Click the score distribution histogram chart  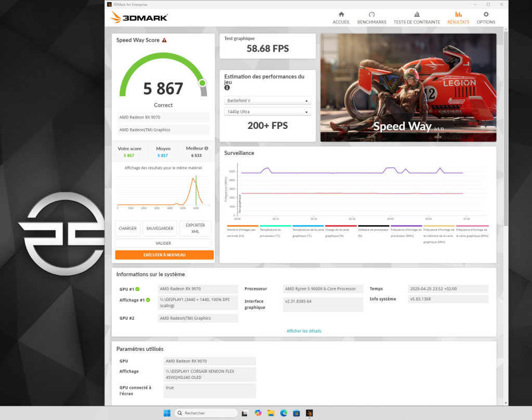163,192
